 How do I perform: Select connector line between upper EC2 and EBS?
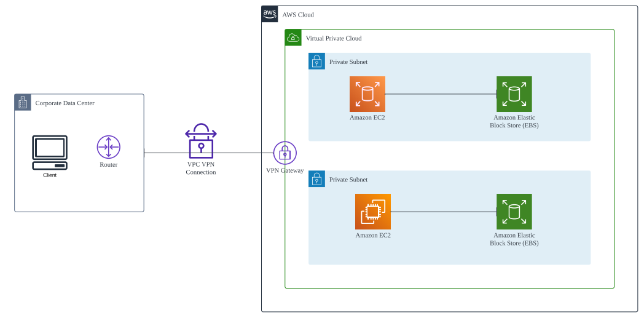point(441,94)
